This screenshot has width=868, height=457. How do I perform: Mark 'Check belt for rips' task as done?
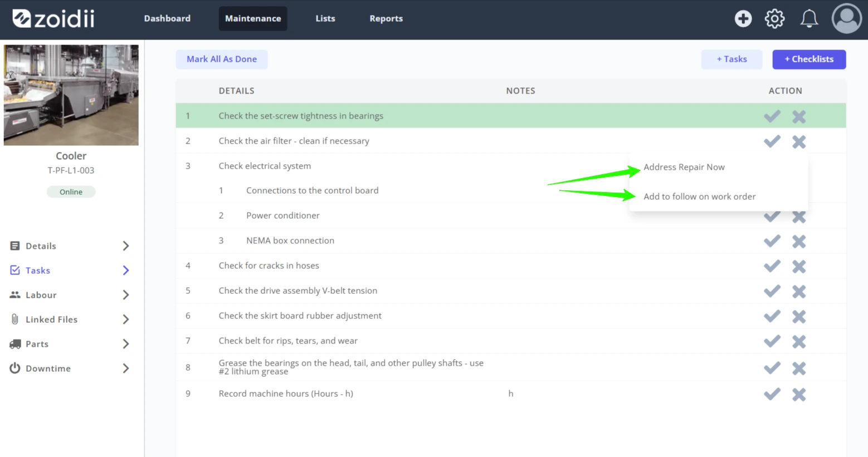(x=772, y=341)
